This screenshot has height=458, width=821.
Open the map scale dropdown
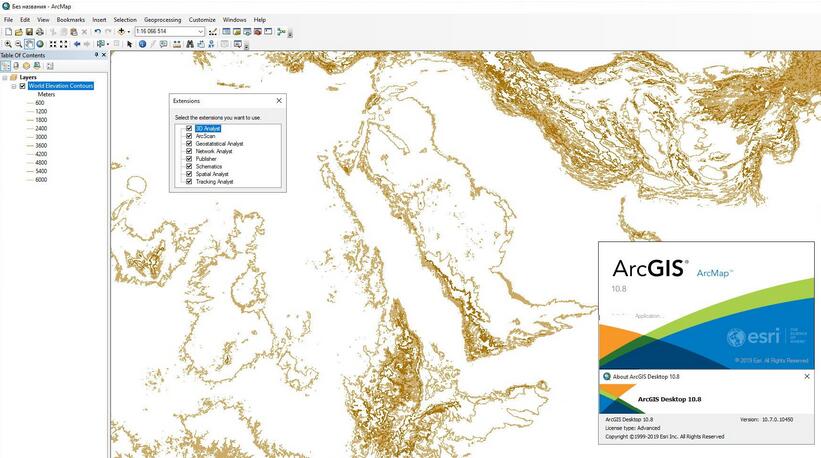(201, 32)
